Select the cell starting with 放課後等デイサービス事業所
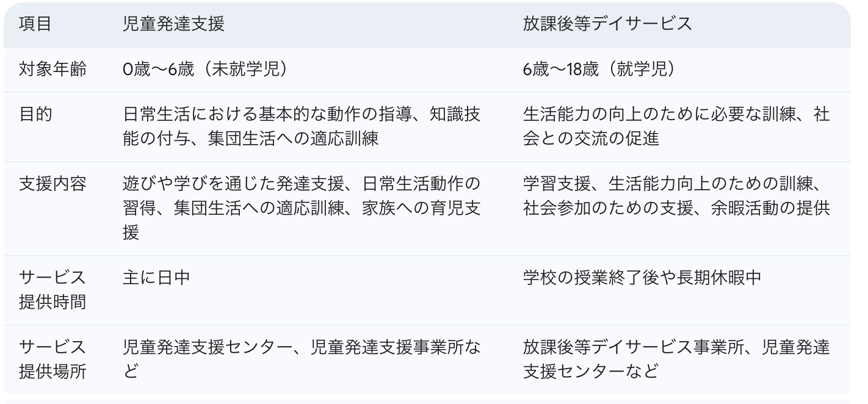The width and height of the screenshot is (868, 404). (676, 359)
